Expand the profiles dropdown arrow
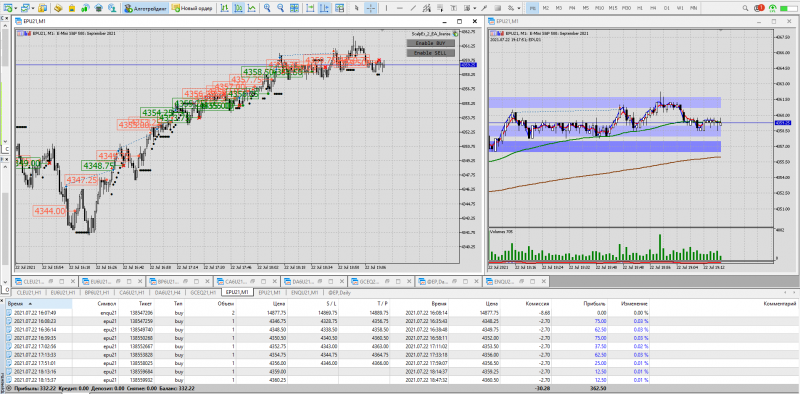 coord(33,9)
